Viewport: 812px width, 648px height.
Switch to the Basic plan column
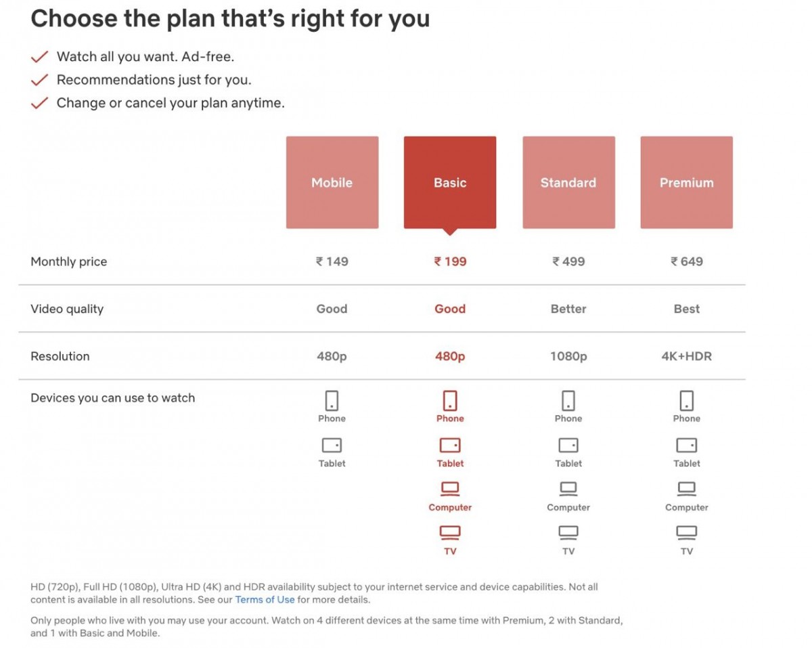450,182
